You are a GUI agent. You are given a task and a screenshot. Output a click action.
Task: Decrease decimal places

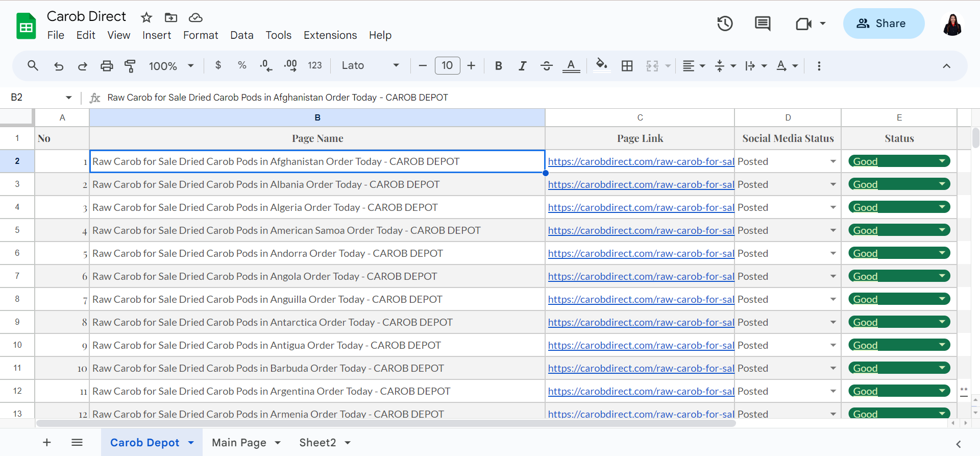coord(266,65)
